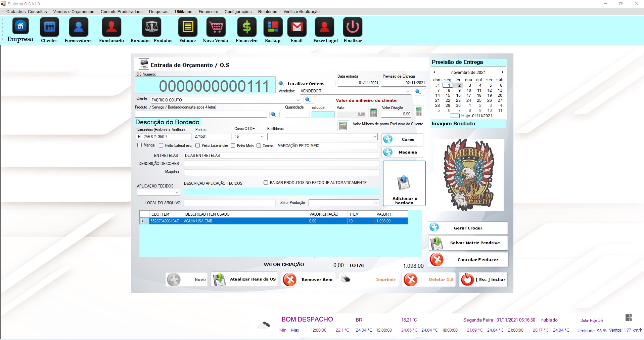The image size is (644, 340).
Task: Expand the Vendedor dropdown
Action: pos(408,91)
